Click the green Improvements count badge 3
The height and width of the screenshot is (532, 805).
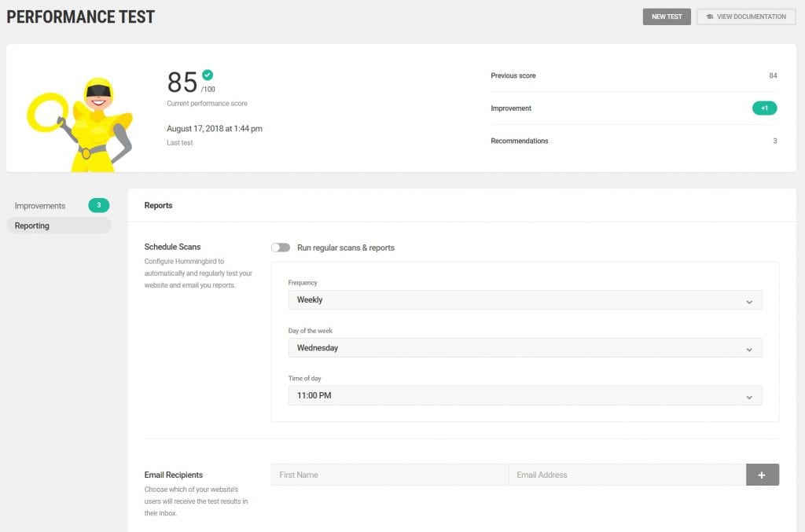(x=98, y=205)
